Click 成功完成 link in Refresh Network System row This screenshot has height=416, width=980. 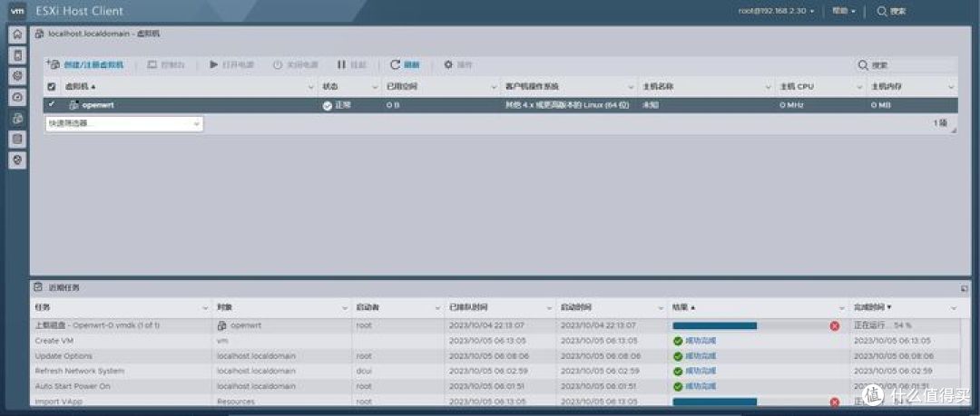point(701,371)
